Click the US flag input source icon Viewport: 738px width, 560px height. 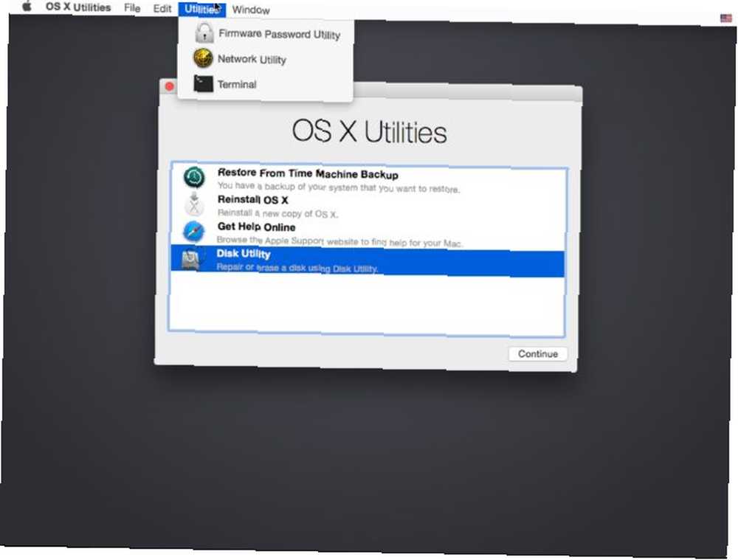tap(725, 18)
